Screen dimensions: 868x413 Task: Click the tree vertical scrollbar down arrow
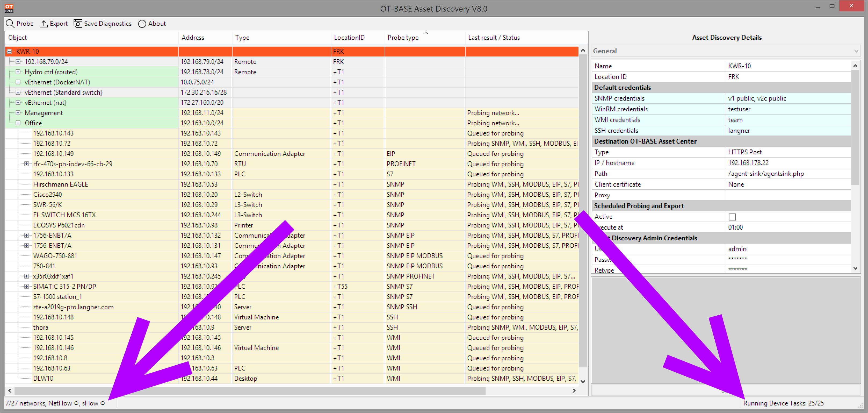583,382
